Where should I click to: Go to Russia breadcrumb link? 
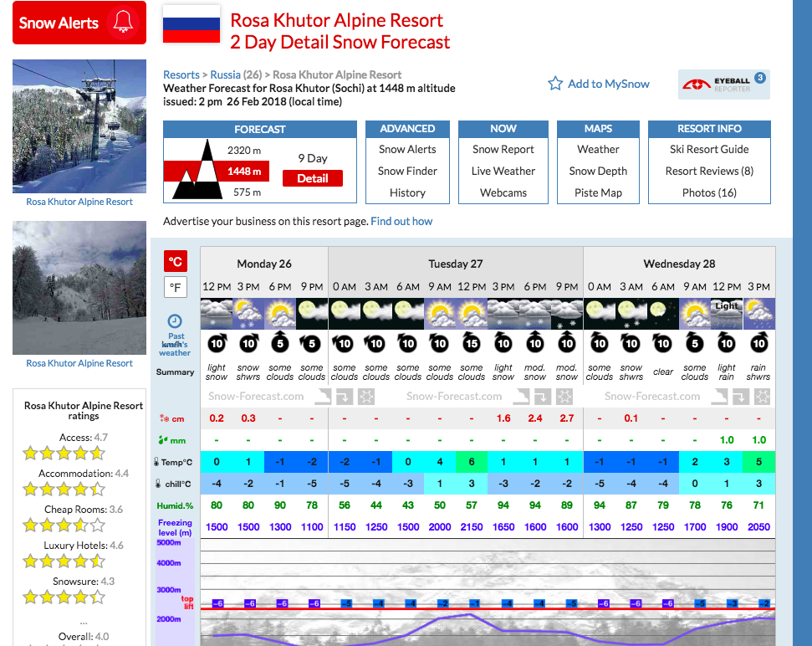pyautogui.click(x=225, y=74)
